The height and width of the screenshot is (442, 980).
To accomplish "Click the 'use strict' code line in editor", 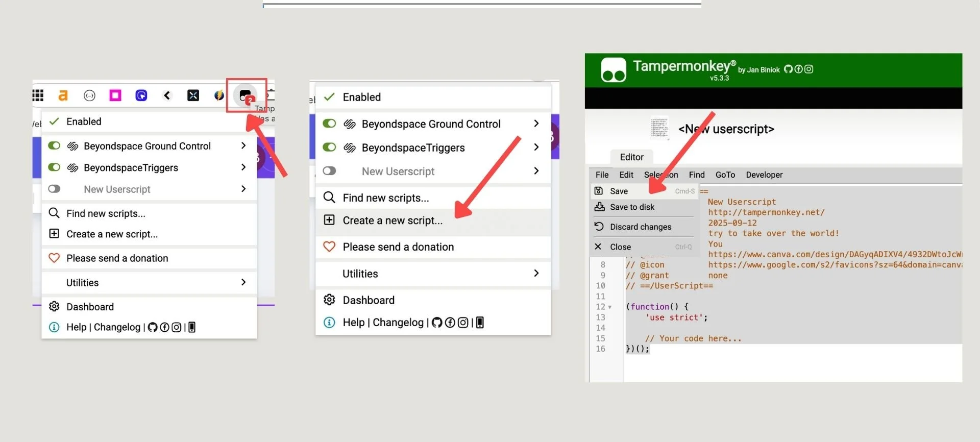I will [x=677, y=317].
